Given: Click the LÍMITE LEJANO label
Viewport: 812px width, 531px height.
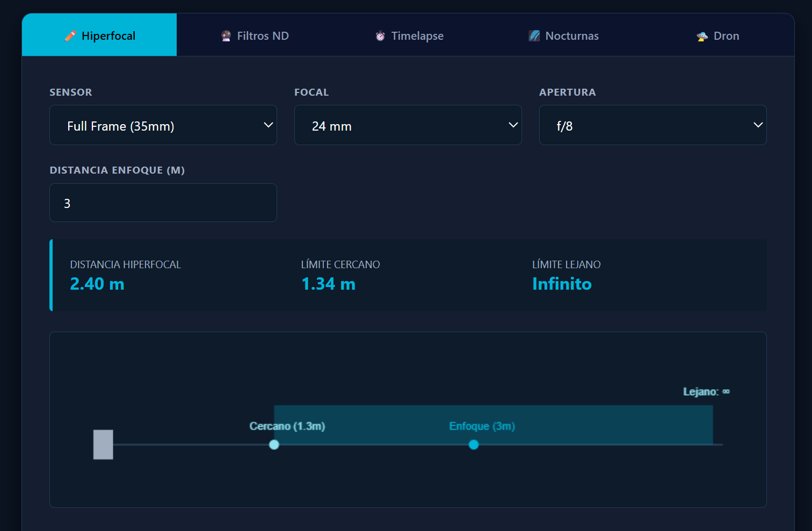Looking at the screenshot, I should pos(567,264).
